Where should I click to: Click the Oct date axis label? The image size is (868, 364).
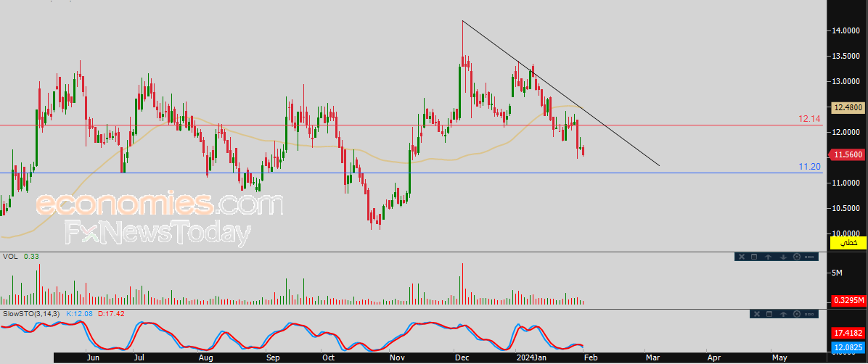click(x=329, y=358)
